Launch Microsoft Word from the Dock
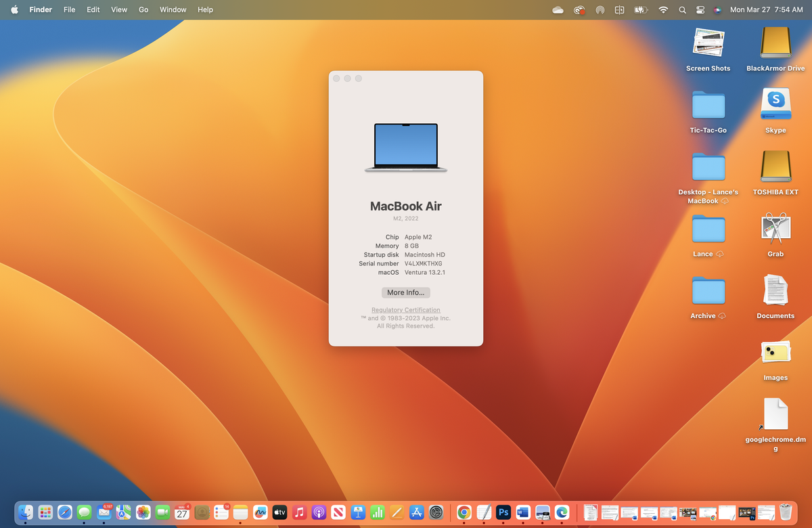 coord(522,513)
